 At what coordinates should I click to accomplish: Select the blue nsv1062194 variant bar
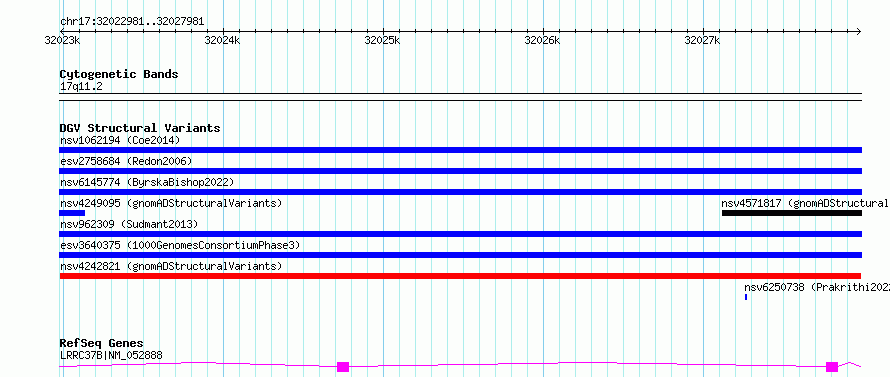tap(461, 150)
